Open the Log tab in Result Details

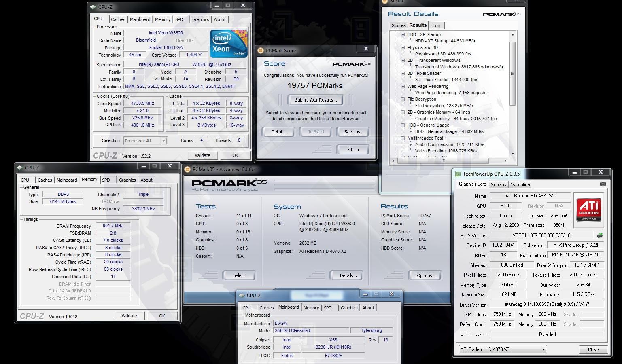[x=436, y=25]
